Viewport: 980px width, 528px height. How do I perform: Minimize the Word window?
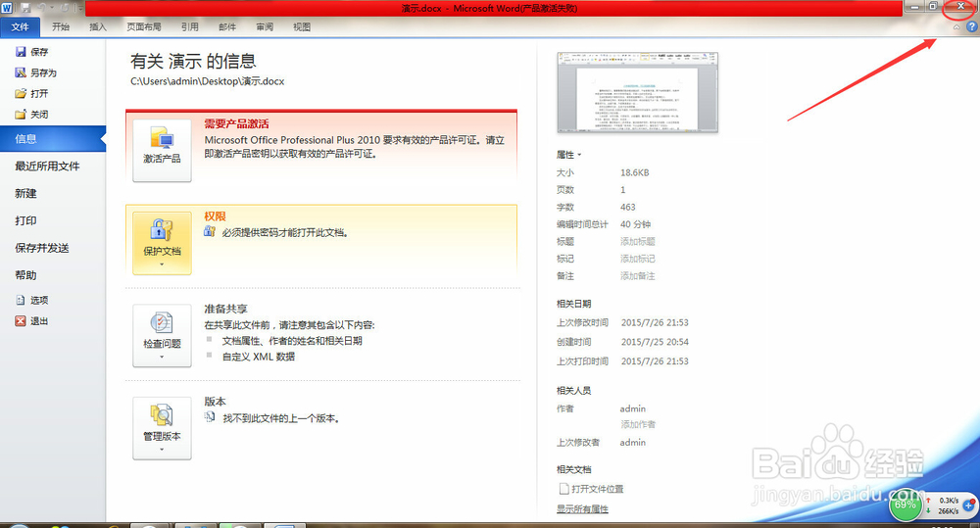(915, 7)
